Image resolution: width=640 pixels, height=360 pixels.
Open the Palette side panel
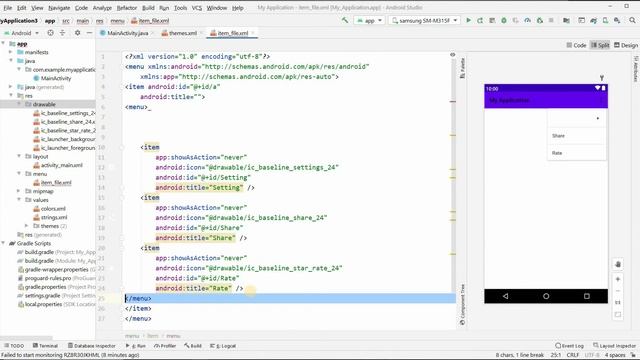click(x=462, y=68)
